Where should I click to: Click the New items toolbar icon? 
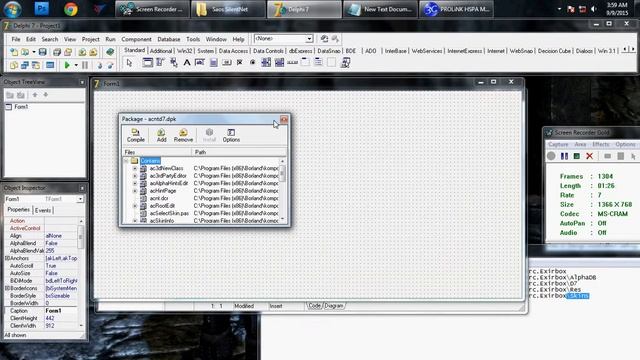pyautogui.click(x=14, y=52)
